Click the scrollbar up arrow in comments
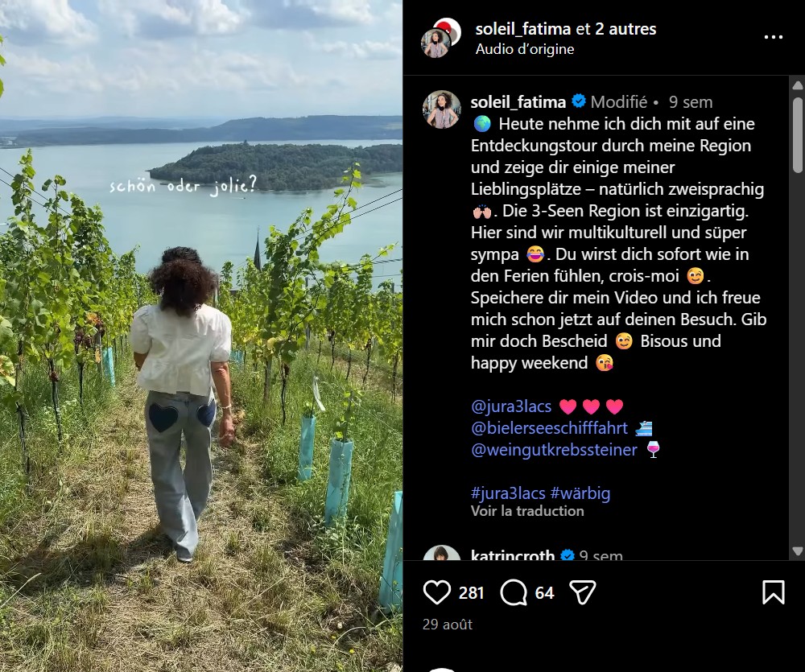This screenshot has width=805, height=672. tap(797, 85)
